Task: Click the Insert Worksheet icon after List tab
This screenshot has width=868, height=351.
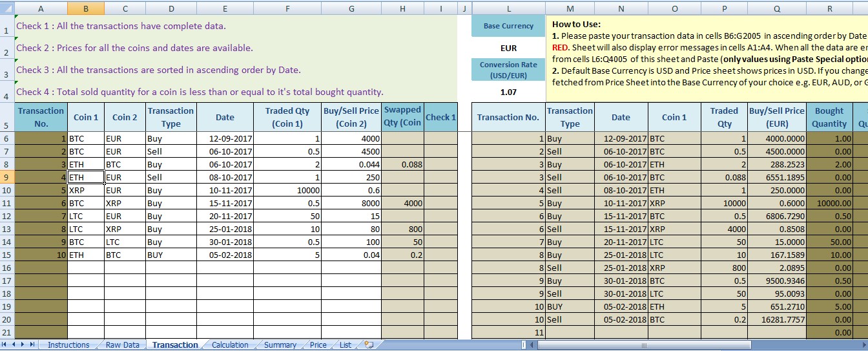Action: click(x=369, y=345)
